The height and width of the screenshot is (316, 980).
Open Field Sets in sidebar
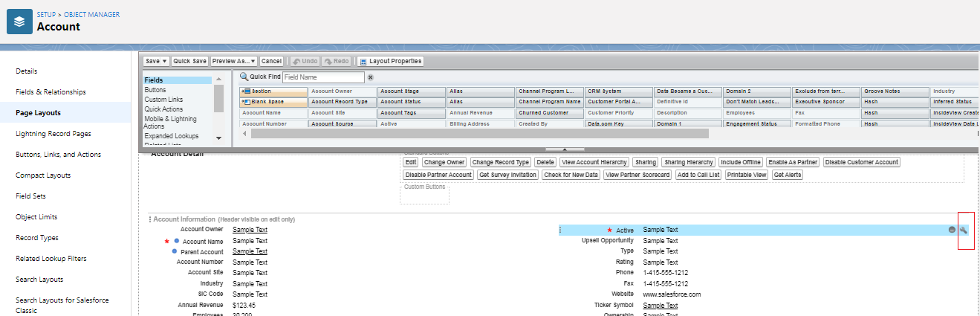pyautogui.click(x=32, y=196)
